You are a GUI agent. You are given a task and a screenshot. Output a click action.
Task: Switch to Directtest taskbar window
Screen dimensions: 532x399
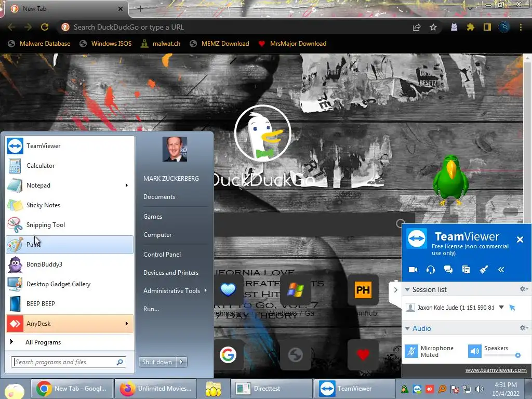click(271, 389)
